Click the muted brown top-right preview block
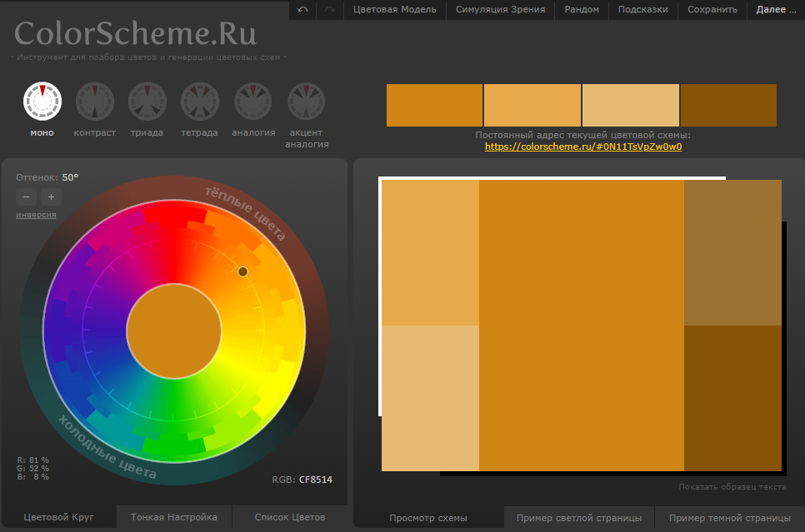Image resolution: width=805 pixels, height=532 pixels. (732, 252)
